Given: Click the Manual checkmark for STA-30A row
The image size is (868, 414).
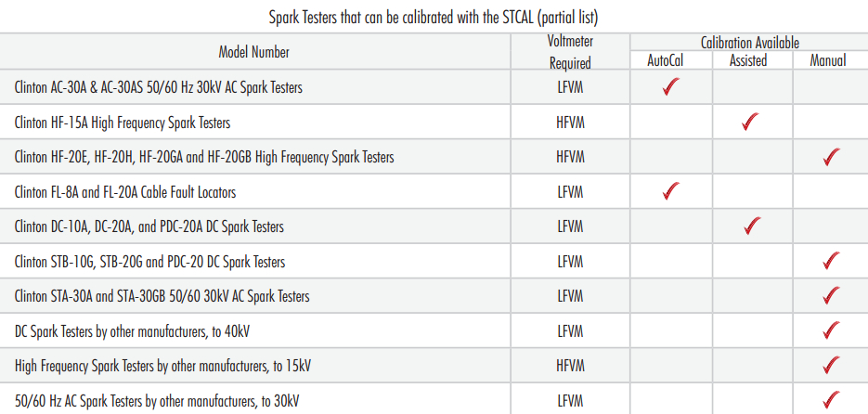Looking at the screenshot, I should click(832, 296).
